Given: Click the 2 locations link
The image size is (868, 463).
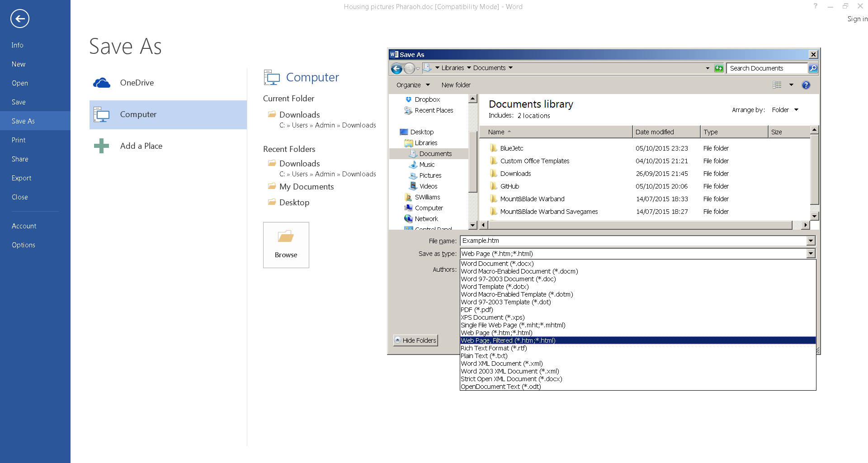Looking at the screenshot, I should coord(534,116).
